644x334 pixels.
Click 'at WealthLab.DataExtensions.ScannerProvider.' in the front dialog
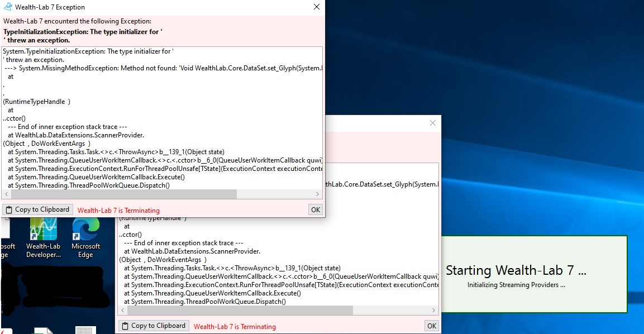(x=76, y=135)
